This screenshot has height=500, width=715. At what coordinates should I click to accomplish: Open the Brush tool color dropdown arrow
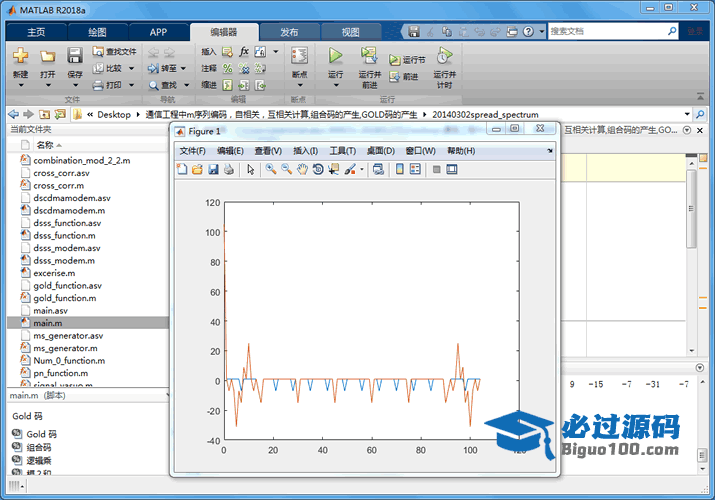point(361,170)
